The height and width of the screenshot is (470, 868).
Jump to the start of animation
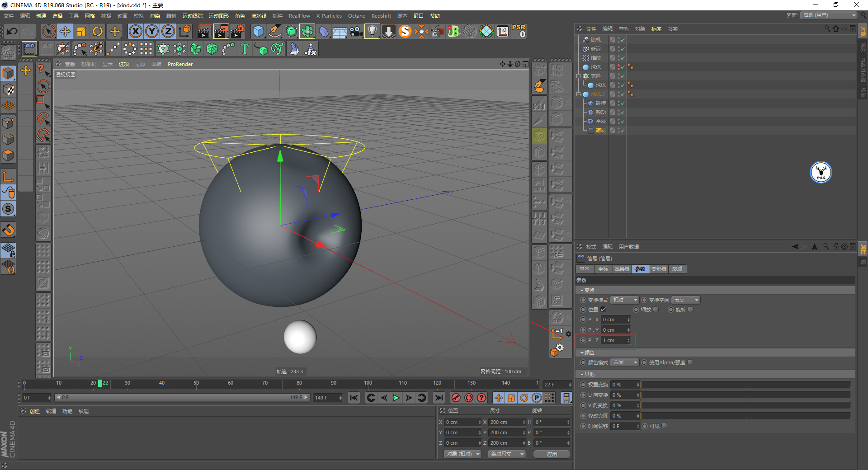click(354, 398)
